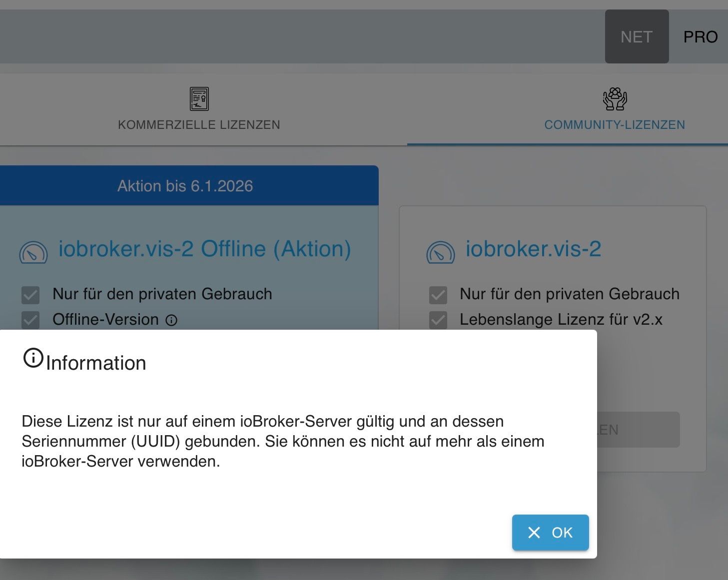The height and width of the screenshot is (580, 728).
Task: Click the info icon next to Offline-Version
Action: pos(171,320)
